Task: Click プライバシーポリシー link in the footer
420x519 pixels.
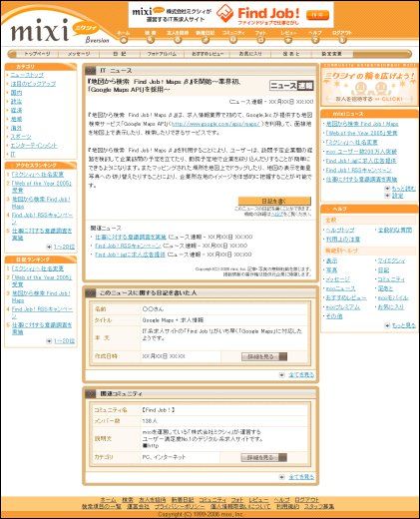Action: 180,506
